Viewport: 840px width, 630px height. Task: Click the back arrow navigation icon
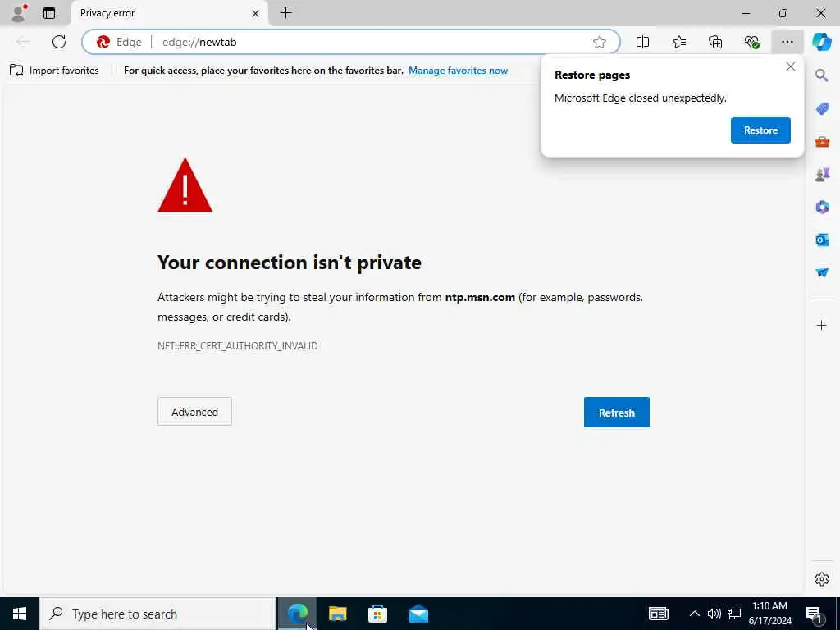pyautogui.click(x=22, y=42)
